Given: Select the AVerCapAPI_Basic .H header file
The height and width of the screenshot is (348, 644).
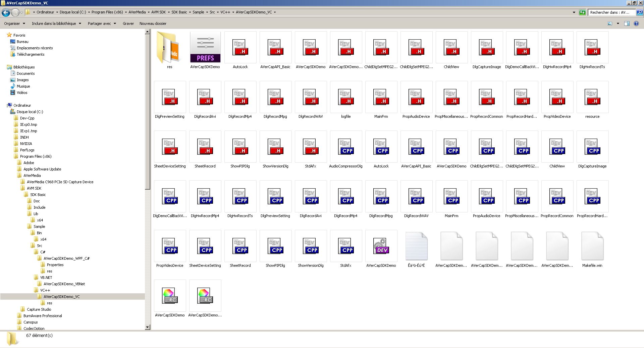Looking at the screenshot, I should click(276, 47).
